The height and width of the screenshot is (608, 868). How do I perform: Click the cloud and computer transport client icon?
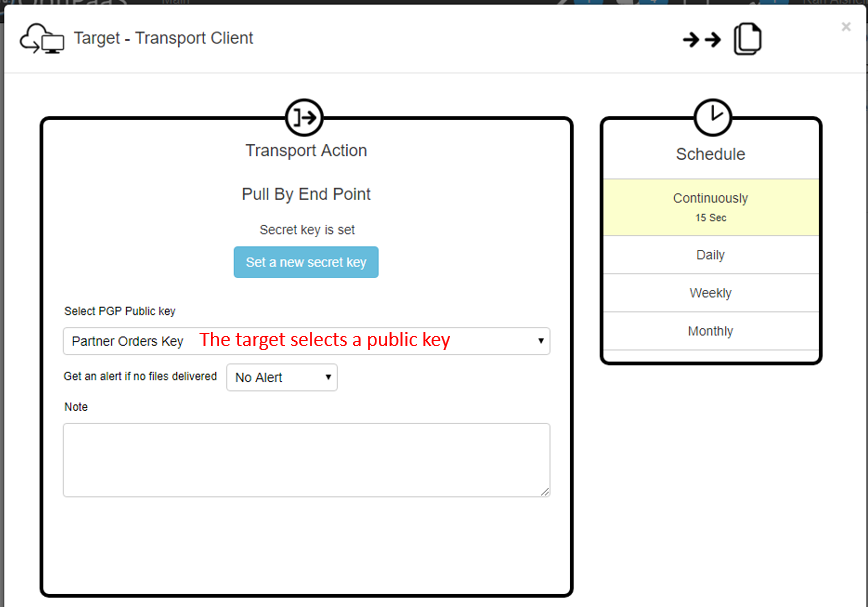[42, 39]
